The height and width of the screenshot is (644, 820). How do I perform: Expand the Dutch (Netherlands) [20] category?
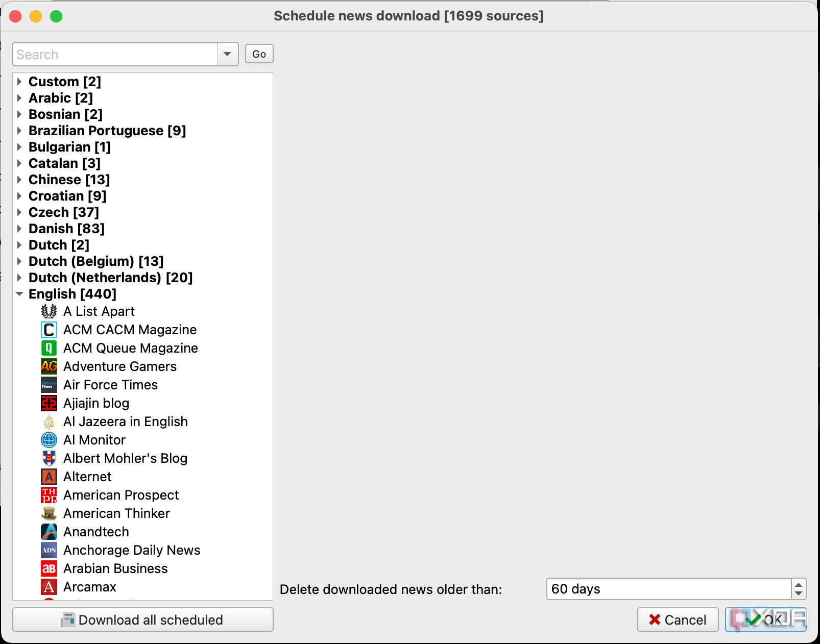19,278
